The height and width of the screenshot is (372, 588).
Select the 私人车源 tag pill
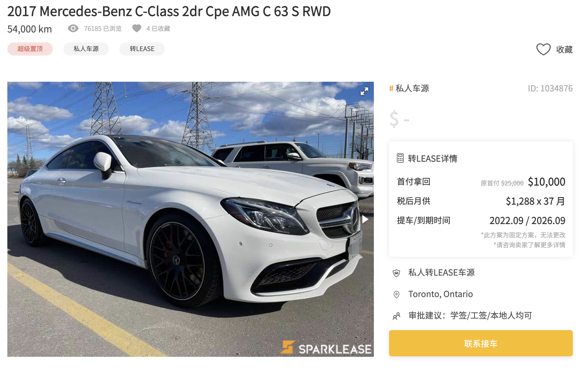pyautogui.click(x=86, y=49)
